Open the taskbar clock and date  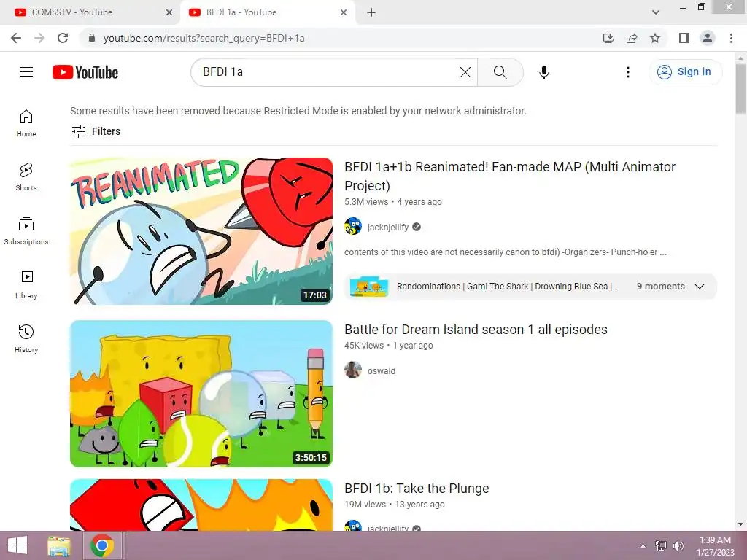715,546
